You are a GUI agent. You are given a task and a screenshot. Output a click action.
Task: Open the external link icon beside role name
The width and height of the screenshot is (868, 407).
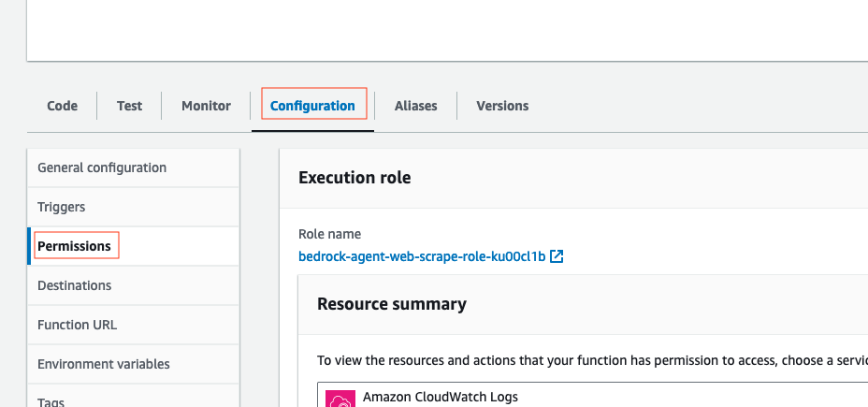[557, 255]
